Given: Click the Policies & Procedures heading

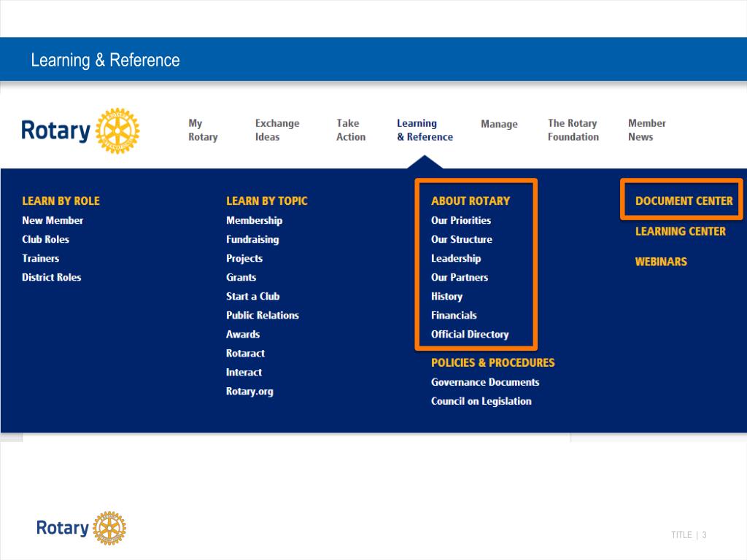Looking at the screenshot, I should click(493, 363).
